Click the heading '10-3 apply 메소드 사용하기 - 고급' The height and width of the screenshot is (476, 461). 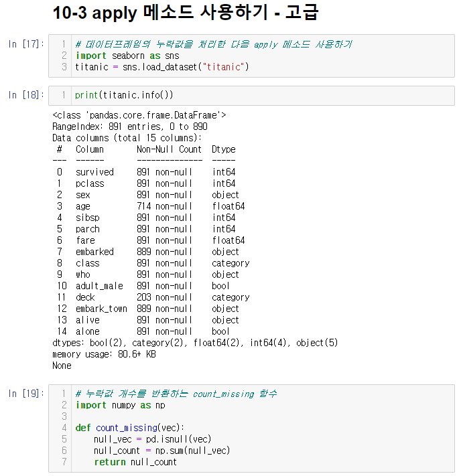click(186, 13)
